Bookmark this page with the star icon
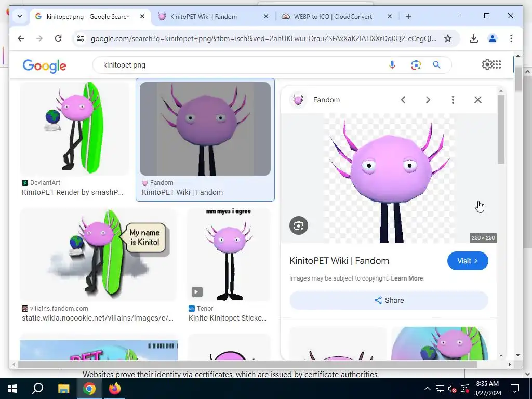Screen dimensions: 532x399 [448, 38]
